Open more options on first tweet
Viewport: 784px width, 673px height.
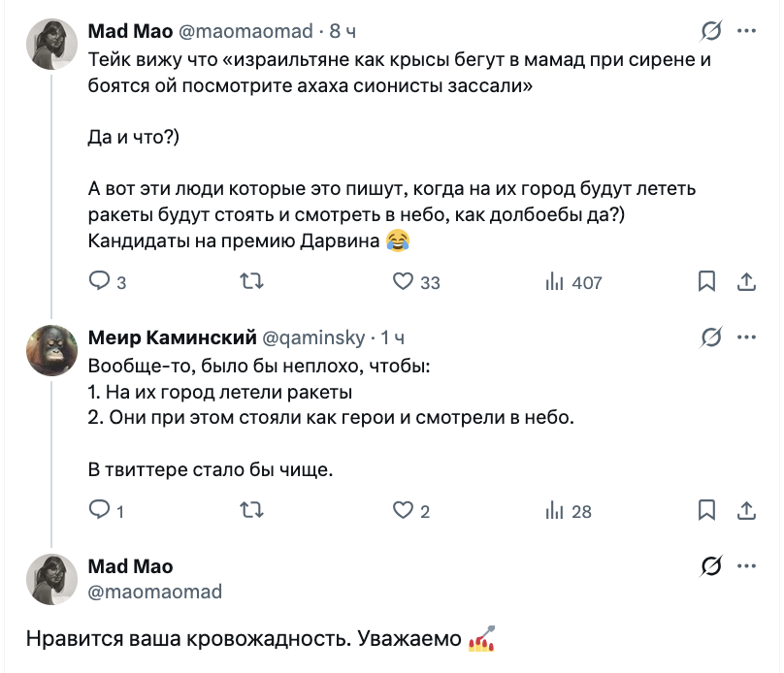tap(746, 33)
